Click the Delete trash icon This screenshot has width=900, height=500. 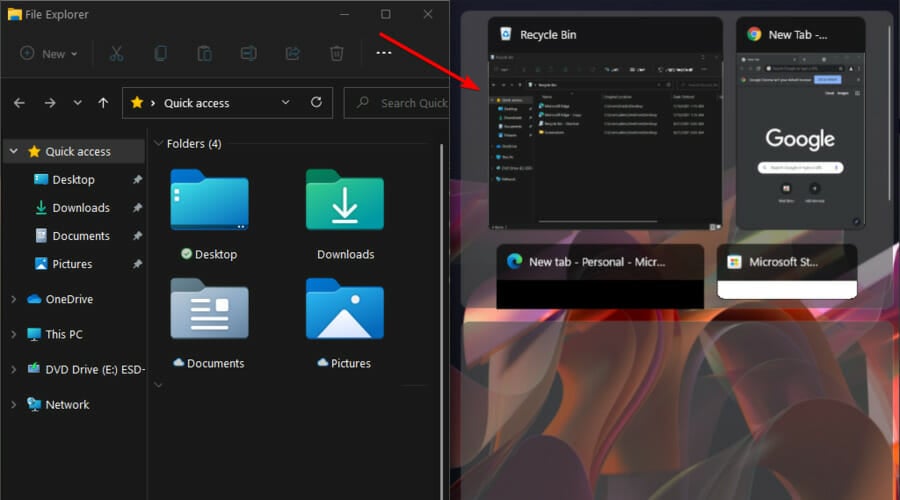(x=336, y=53)
